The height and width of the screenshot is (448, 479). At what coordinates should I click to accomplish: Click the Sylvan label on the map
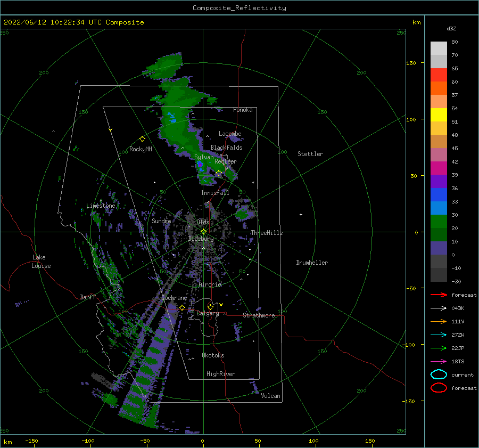point(204,157)
